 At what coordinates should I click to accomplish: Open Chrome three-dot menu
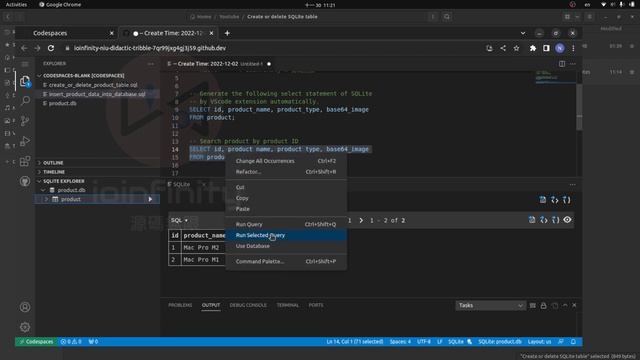(573, 48)
